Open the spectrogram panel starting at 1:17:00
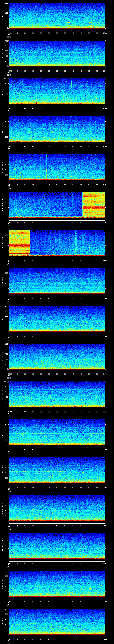 pyautogui.click(x=57, y=129)
